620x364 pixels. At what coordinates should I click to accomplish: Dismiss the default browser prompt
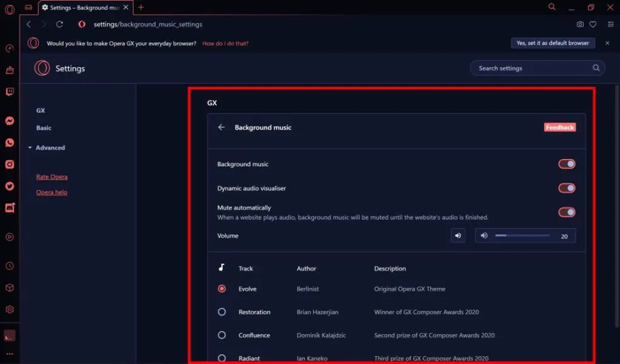pyautogui.click(x=607, y=43)
